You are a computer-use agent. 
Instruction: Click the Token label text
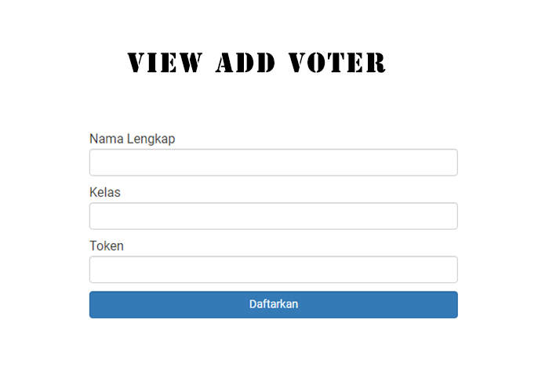pos(107,245)
